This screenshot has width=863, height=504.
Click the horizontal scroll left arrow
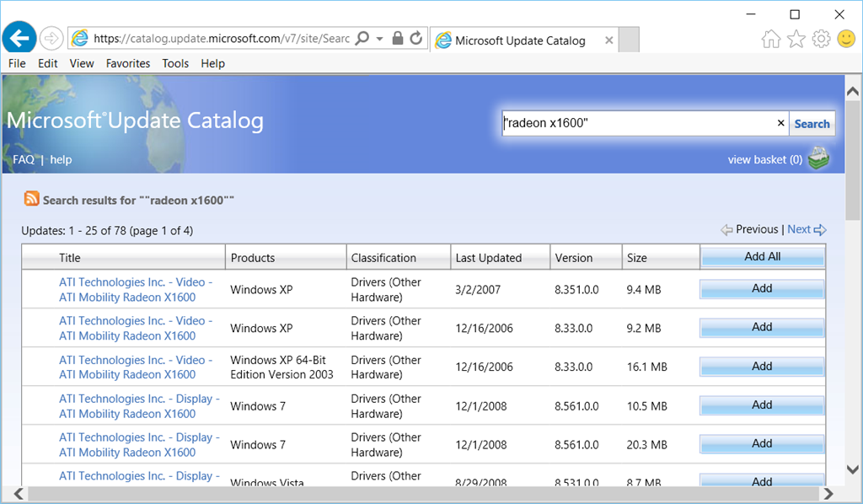tap(19, 494)
